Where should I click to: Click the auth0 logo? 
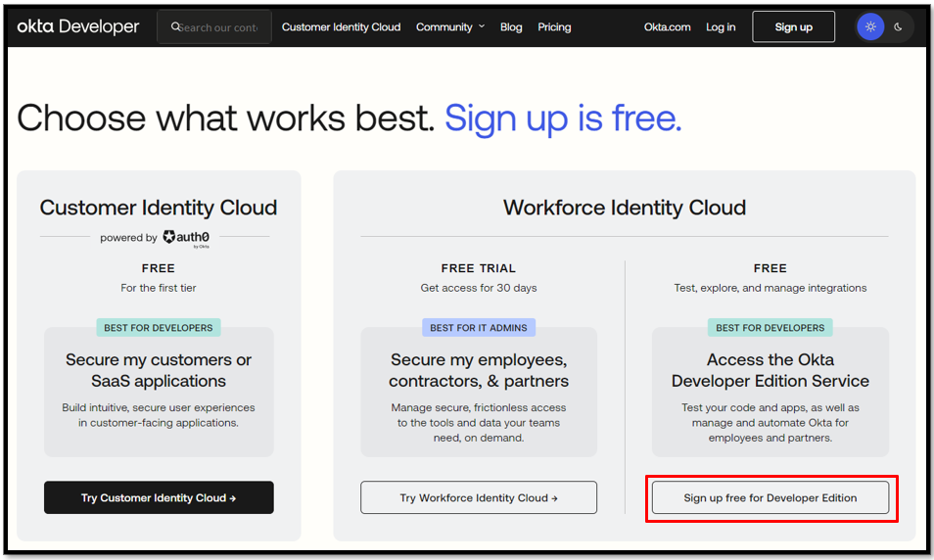pyautogui.click(x=186, y=238)
